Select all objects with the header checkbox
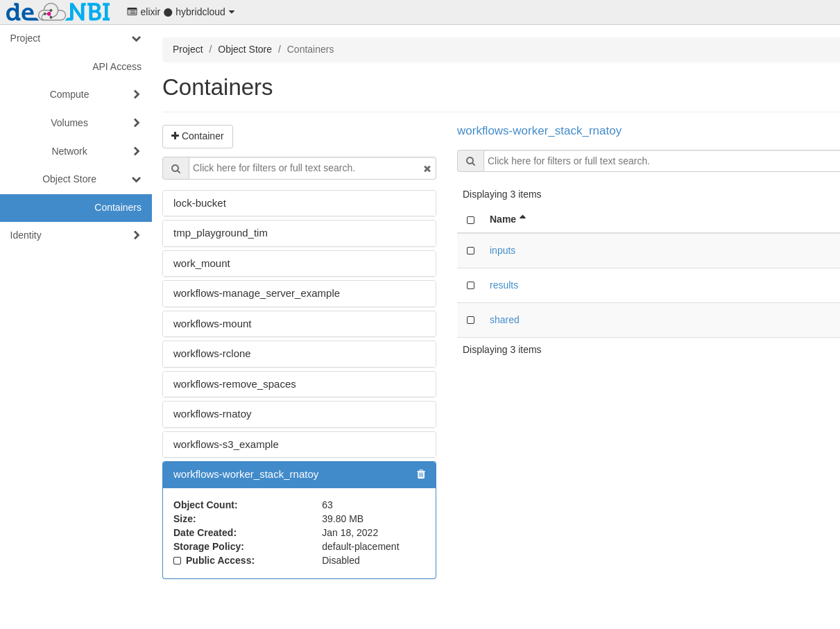Screen dimensions: 840x629 coord(470,220)
